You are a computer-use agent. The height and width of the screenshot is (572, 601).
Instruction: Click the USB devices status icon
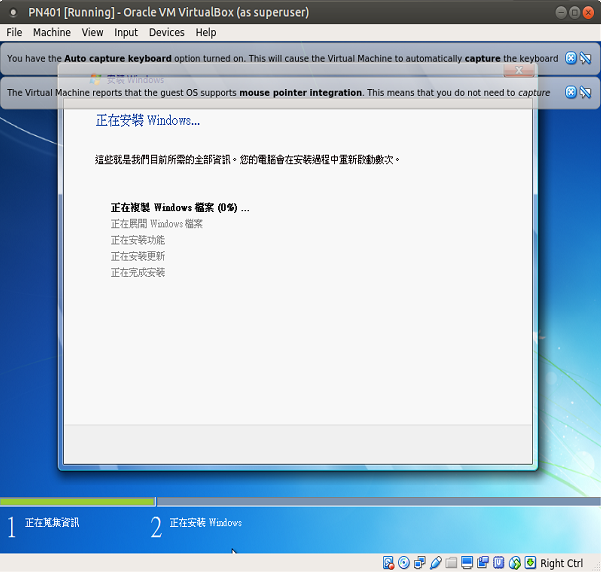pos(435,563)
